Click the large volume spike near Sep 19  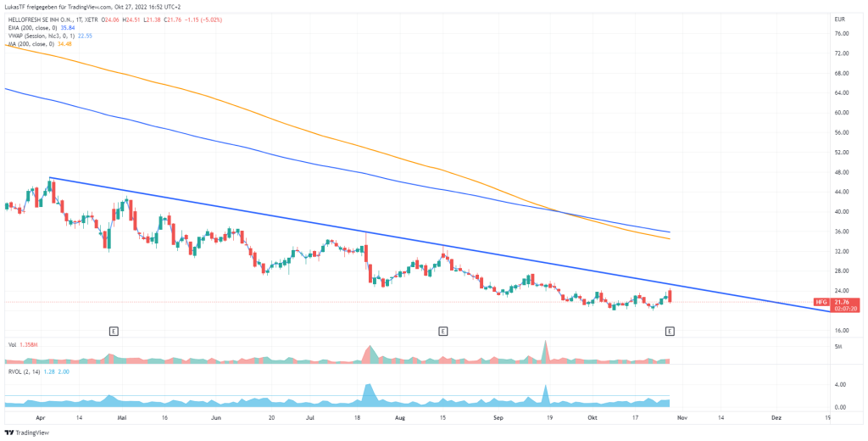point(546,348)
